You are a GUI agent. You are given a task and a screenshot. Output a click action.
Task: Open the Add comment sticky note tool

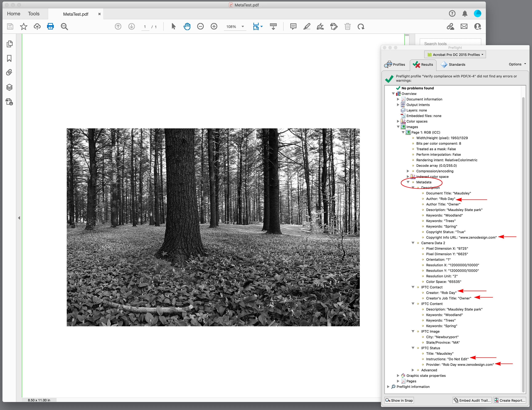[x=293, y=27]
